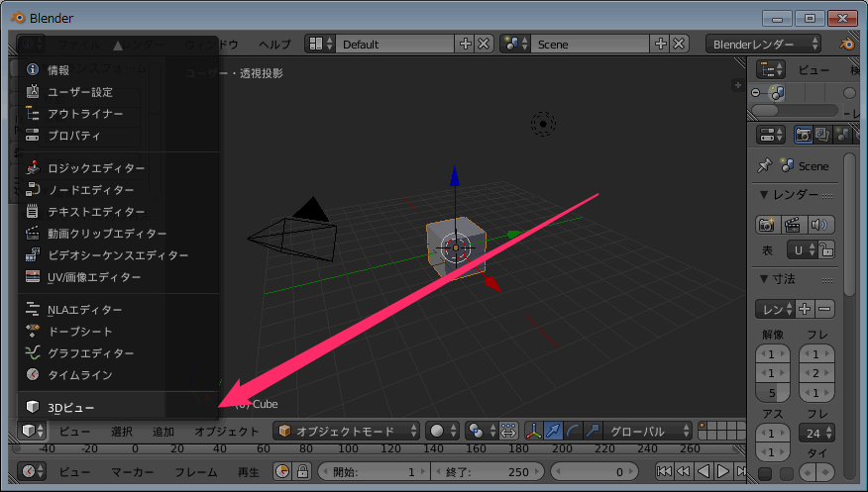Browse scenes icon beside Scene field
The height and width of the screenshot is (492, 868).
point(515,45)
